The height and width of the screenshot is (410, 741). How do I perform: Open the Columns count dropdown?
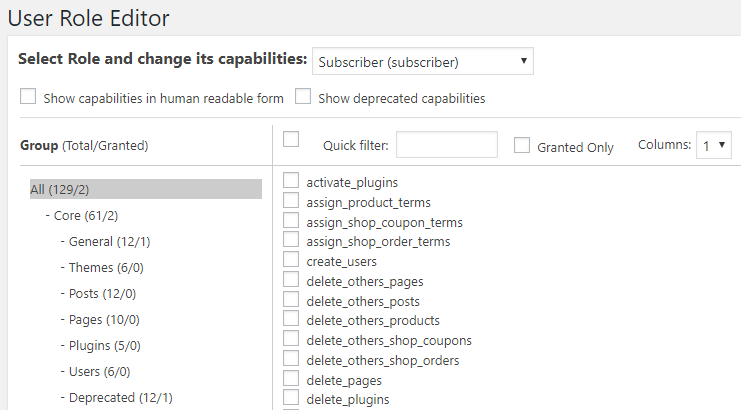coord(715,146)
